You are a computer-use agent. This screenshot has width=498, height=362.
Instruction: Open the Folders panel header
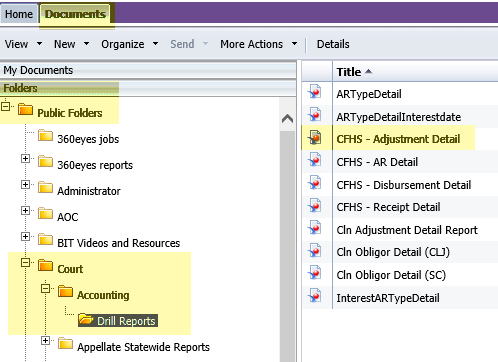[x=148, y=88]
